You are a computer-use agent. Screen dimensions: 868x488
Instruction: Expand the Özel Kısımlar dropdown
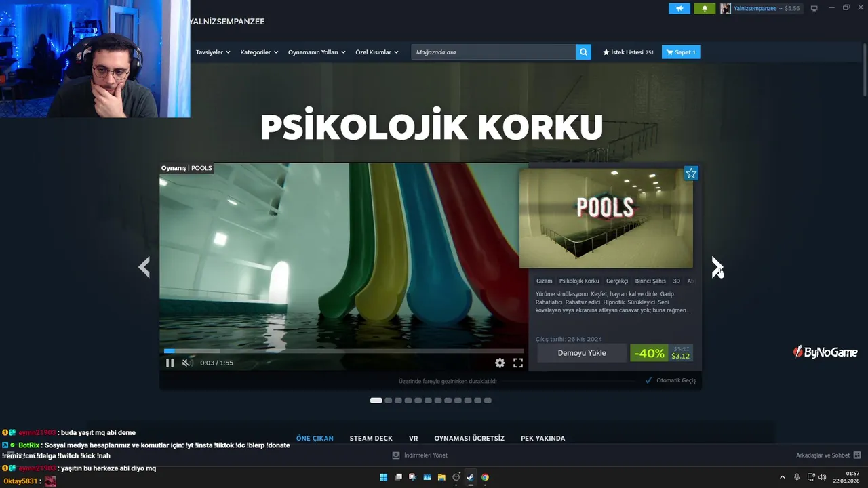(377, 52)
